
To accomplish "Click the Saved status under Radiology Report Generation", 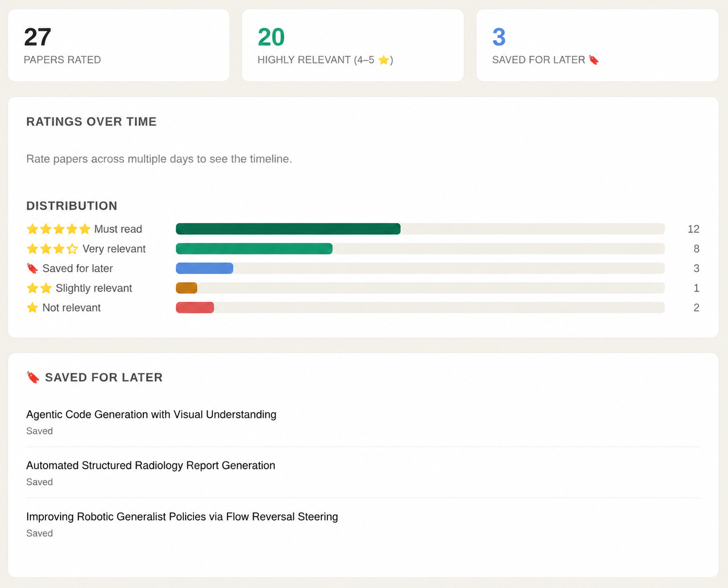I will [40, 482].
